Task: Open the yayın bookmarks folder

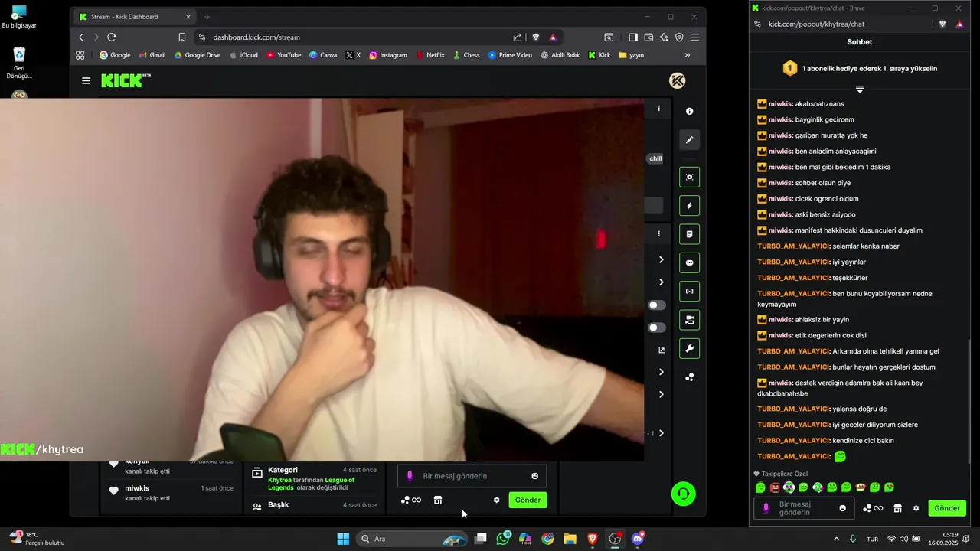Action: tap(631, 55)
